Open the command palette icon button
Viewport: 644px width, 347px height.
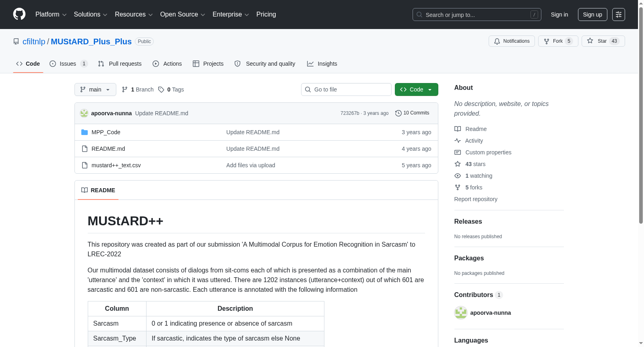(619, 15)
